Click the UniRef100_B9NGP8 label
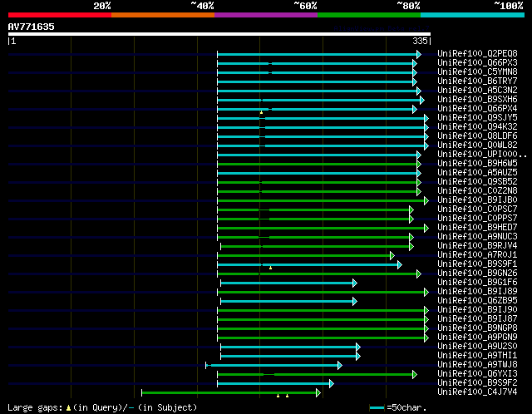 tap(477, 328)
